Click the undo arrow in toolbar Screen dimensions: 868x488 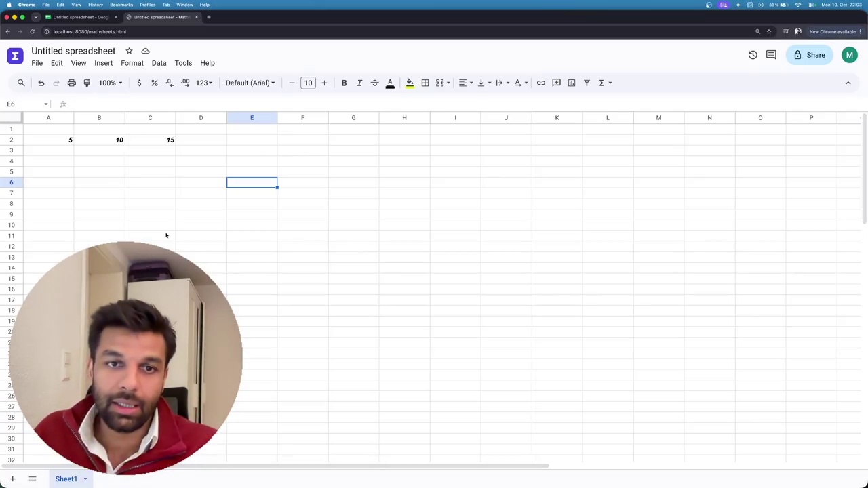click(41, 83)
